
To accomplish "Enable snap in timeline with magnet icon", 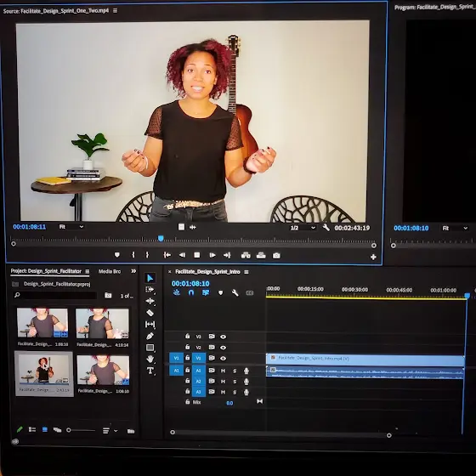I will point(191,292).
